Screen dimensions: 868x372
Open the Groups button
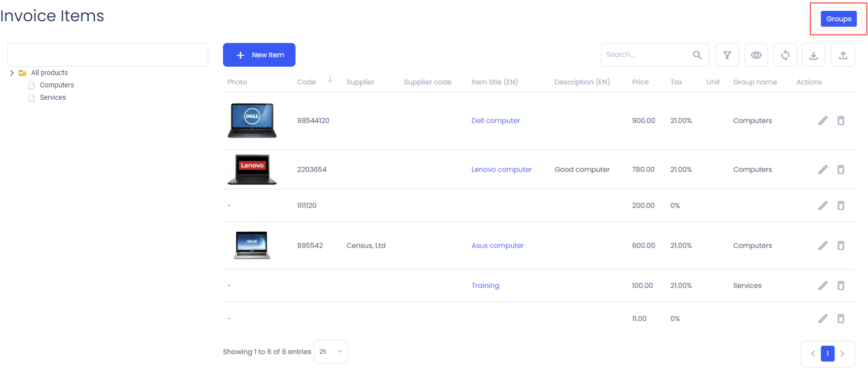tap(838, 19)
